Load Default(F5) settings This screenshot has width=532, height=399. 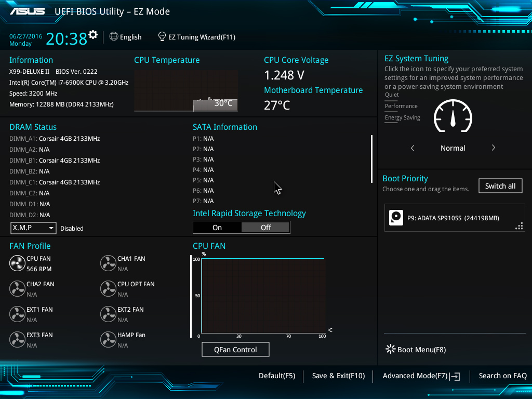click(x=277, y=376)
